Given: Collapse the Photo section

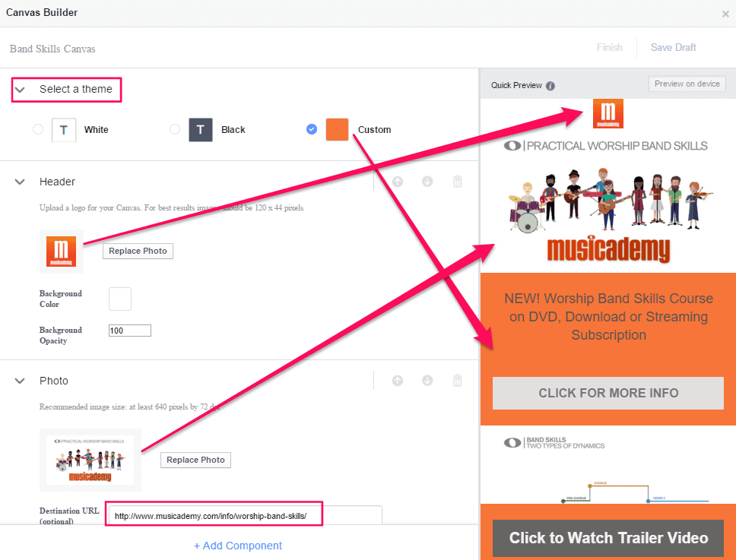Looking at the screenshot, I should point(19,381).
